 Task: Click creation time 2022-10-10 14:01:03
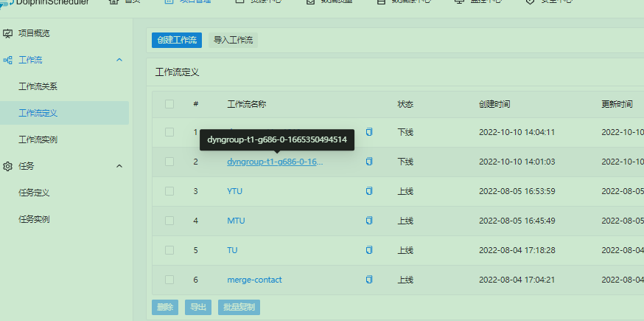coord(517,162)
